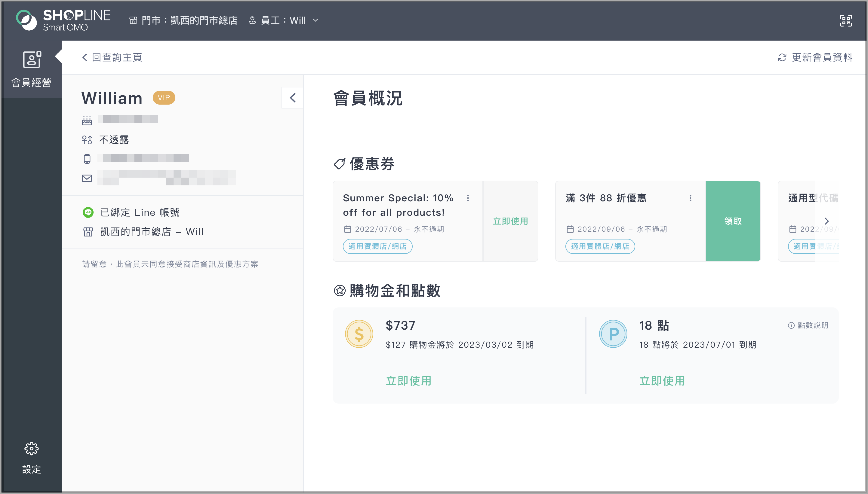This screenshot has height=494, width=868.
Task: Click the 滿 3件 88 折優惠 coupon title
Action: point(606,198)
